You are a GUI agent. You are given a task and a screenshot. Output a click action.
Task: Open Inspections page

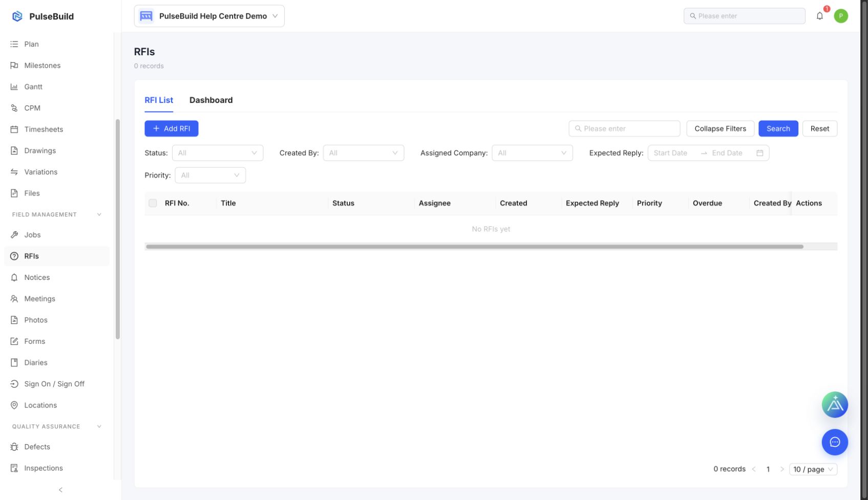pyautogui.click(x=56, y=468)
